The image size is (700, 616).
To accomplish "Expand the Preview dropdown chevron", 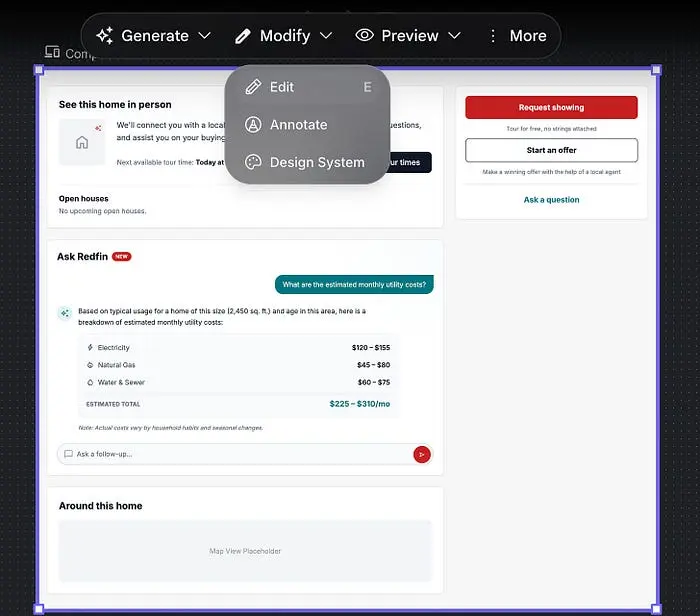I will (x=454, y=36).
